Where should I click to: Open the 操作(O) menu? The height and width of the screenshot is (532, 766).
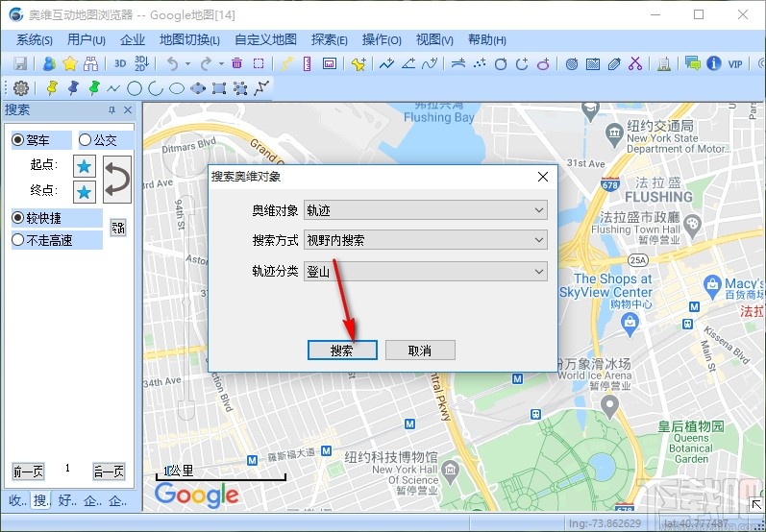382,40
